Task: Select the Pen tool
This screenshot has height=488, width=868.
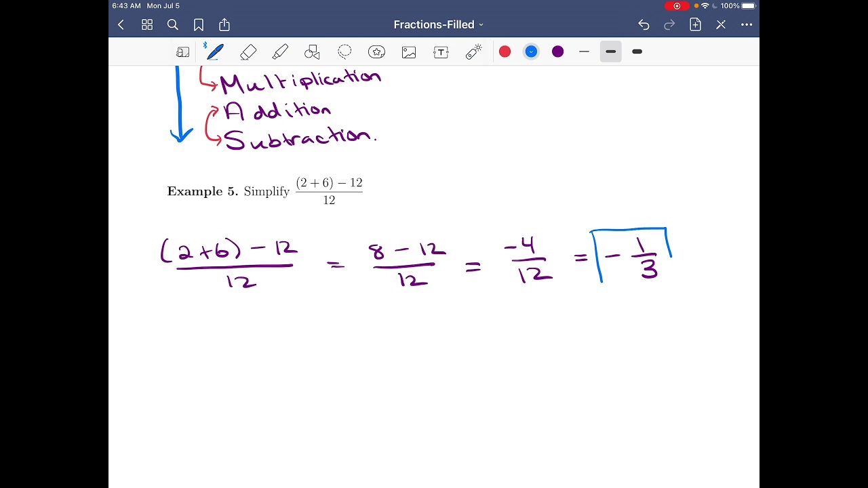Action: [x=214, y=52]
